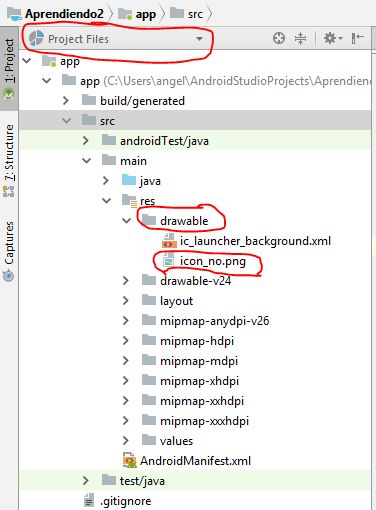Click the build/generated folder icon

(89, 100)
